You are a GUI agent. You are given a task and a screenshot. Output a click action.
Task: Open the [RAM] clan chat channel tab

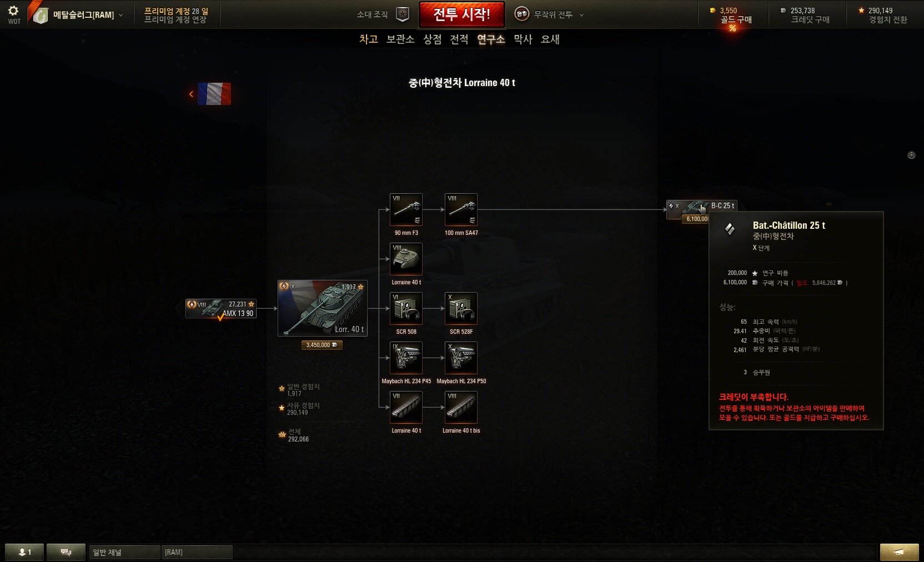coord(197,552)
